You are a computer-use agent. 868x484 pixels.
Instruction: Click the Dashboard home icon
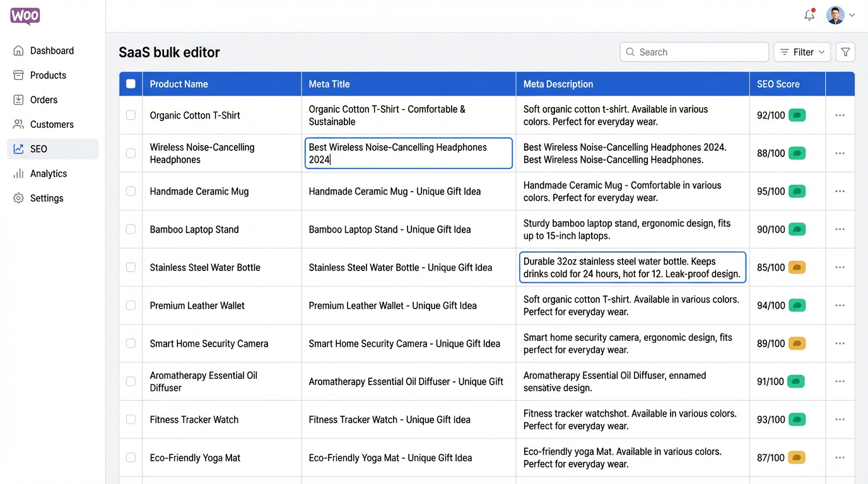click(19, 50)
